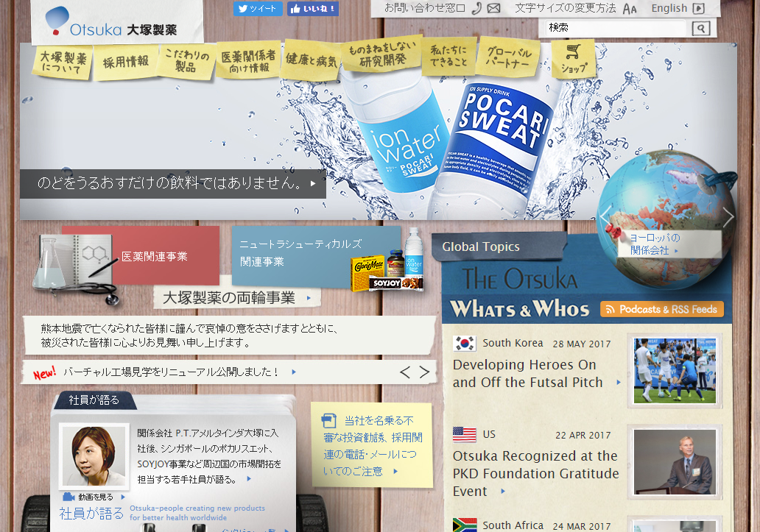Click the 熊本地震 condolence message text
Image resolution: width=760 pixels, height=532 pixels.
coord(189,336)
